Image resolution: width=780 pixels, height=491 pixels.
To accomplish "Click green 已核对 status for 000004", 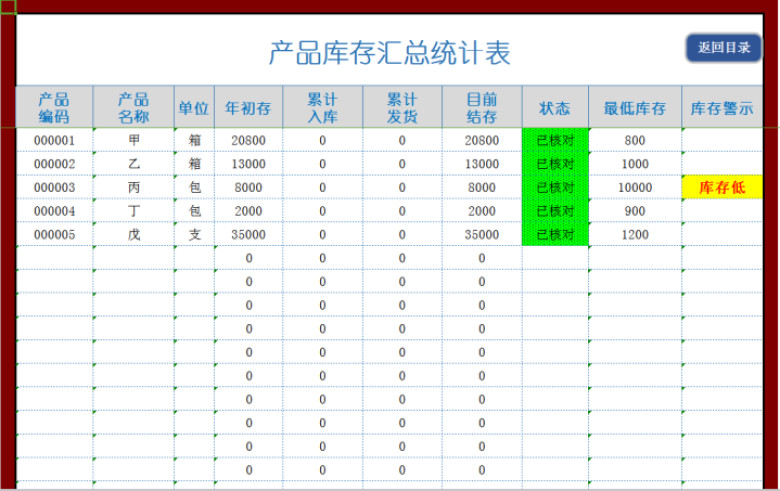I will point(555,211).
